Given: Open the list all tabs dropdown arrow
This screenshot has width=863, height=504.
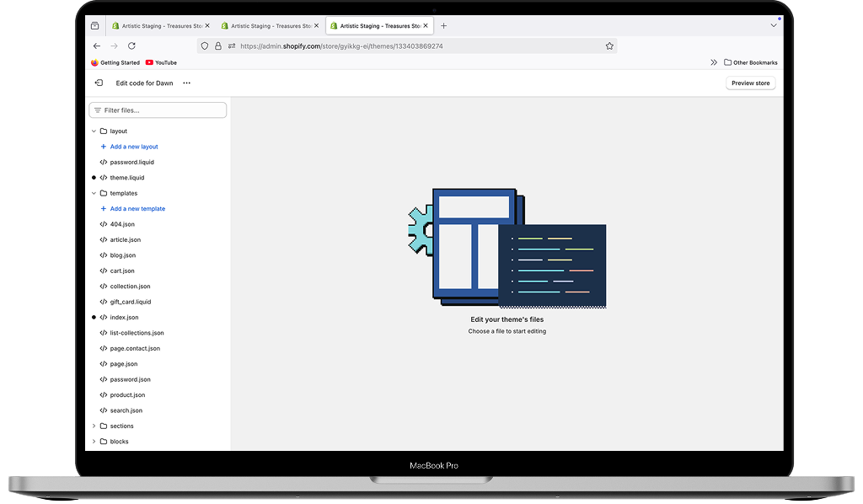Looking at the screenshot, I should [774, 25].
